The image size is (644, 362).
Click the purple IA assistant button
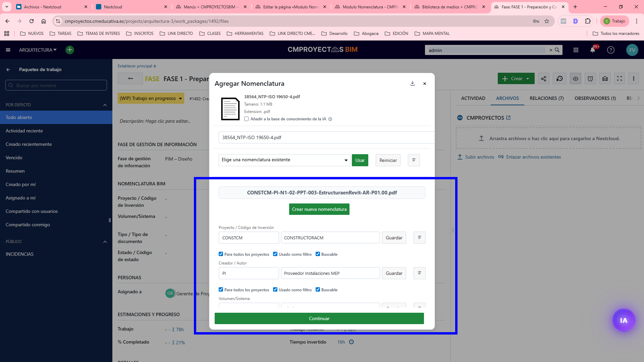point(624,320)
